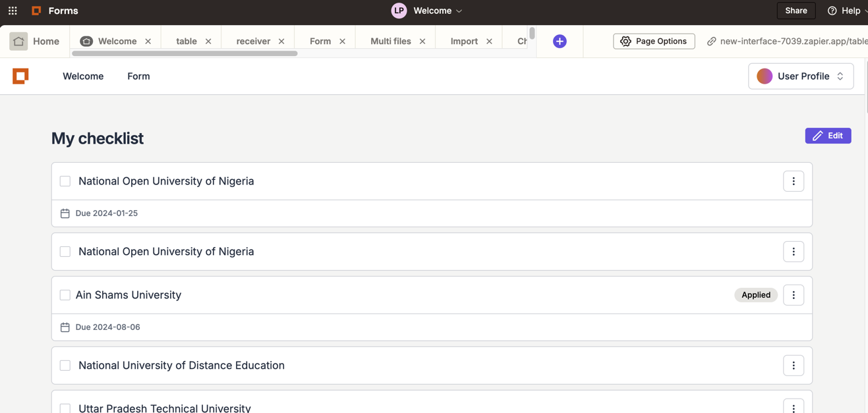Click the home icon on the Home tab

[x=18, y=41]
